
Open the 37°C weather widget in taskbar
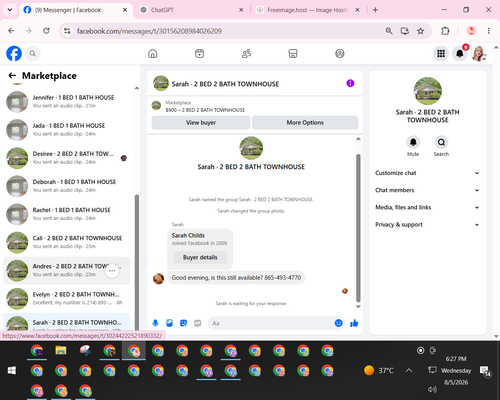tap(379, 370)
